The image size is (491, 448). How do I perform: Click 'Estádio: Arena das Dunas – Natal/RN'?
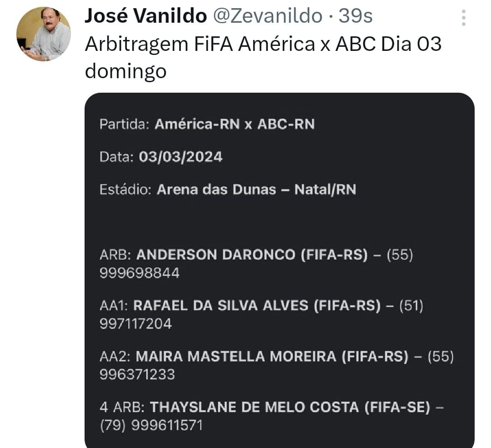[227, 189]
